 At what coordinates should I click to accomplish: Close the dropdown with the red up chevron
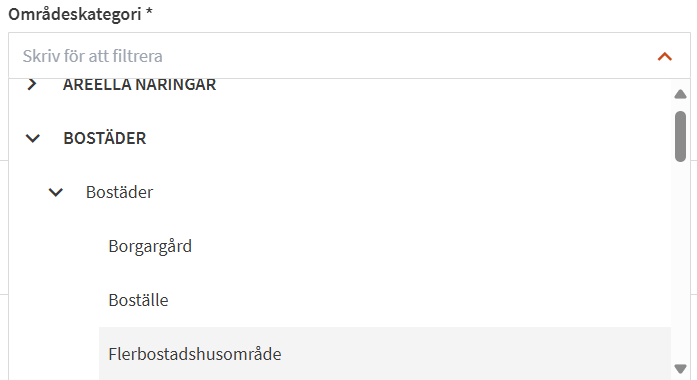[x=665, y=56]
